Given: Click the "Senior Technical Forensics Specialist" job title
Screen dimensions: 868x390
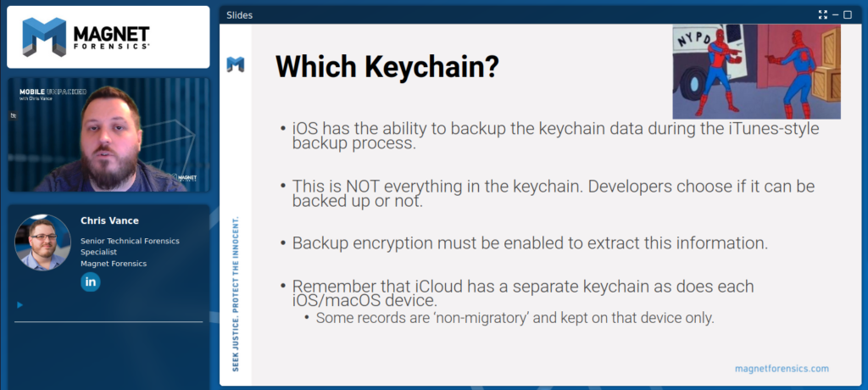Looking at the screenshot, I should (x=130, y=247).
